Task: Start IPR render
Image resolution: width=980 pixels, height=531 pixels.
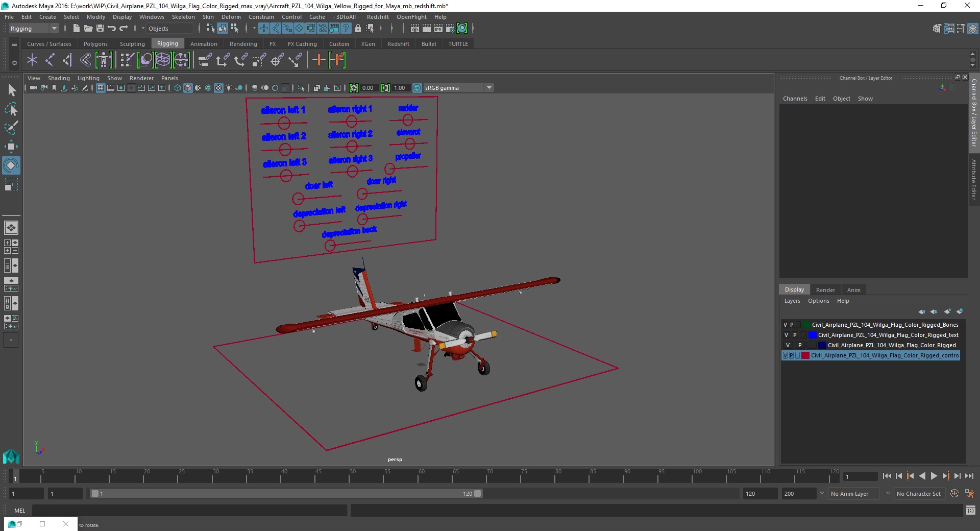Action: [438, 29]
